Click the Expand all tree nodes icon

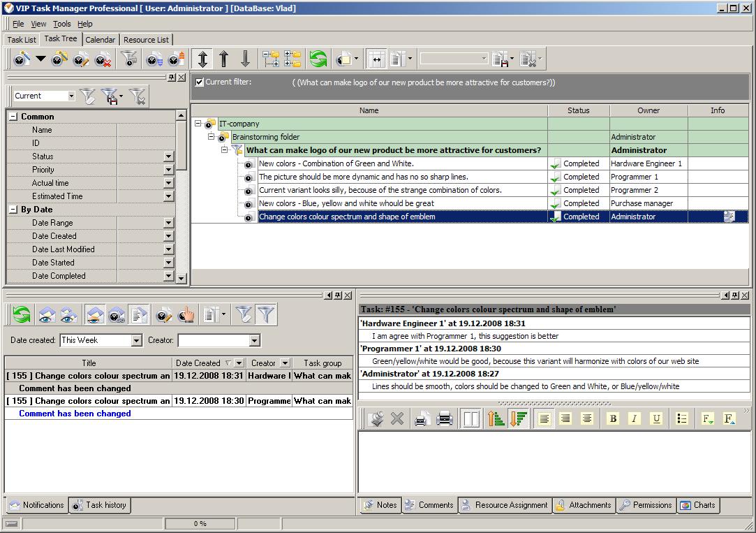point(271,59)
